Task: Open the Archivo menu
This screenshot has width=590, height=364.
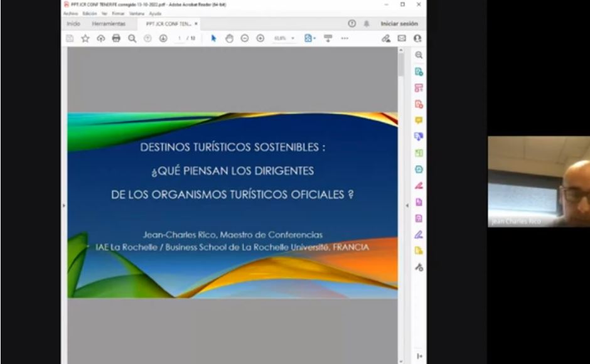Action: pos(70,13)
